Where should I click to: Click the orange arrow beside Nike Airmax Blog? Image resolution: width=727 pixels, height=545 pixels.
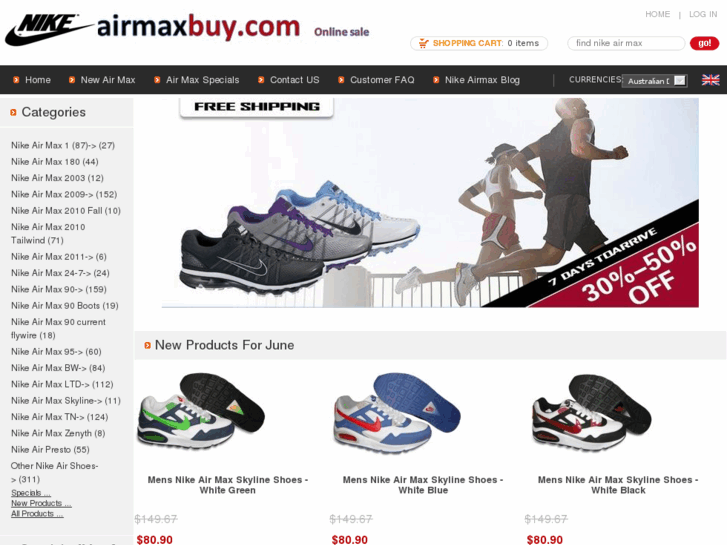click(x=436, y=80)
